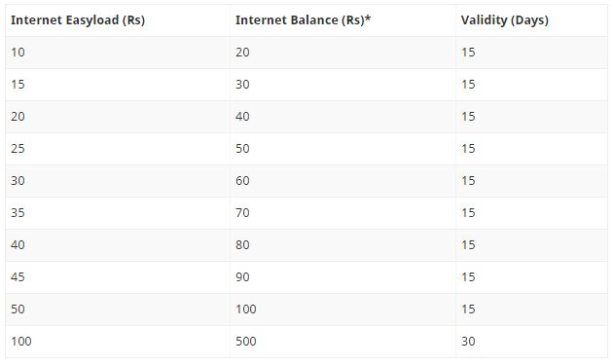This screenshot has height=364, width=613.
Task: Select the Internet Balance 40 cell
Action: coord(343,117)
